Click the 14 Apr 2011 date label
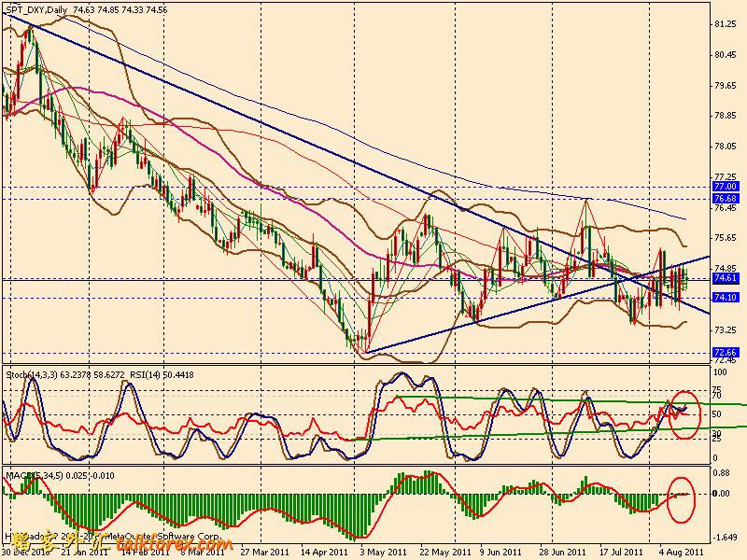This screenshot has height=560, width=747. tap(324, 553)
